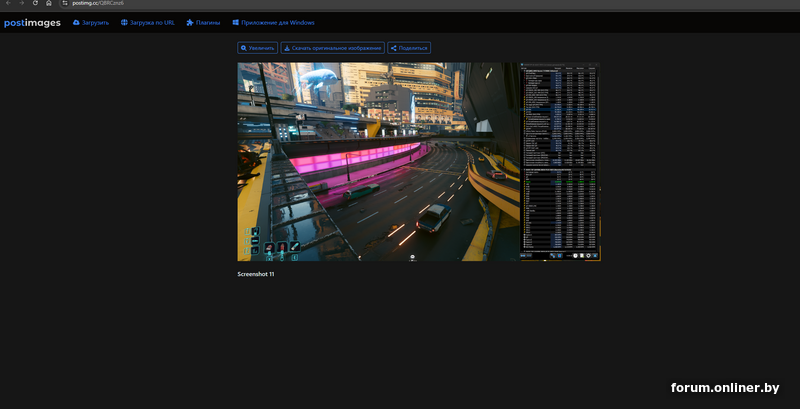This screenshot has width=800, height=409.
Task: Open the Приложение для Windows link
Action: click(x=278, y=22)
